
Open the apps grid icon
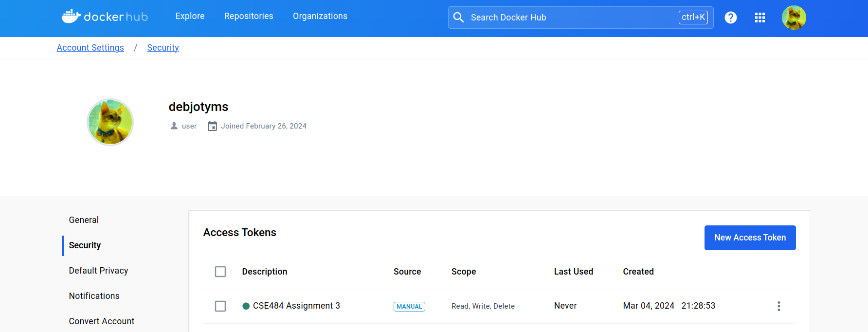[760, 18]
